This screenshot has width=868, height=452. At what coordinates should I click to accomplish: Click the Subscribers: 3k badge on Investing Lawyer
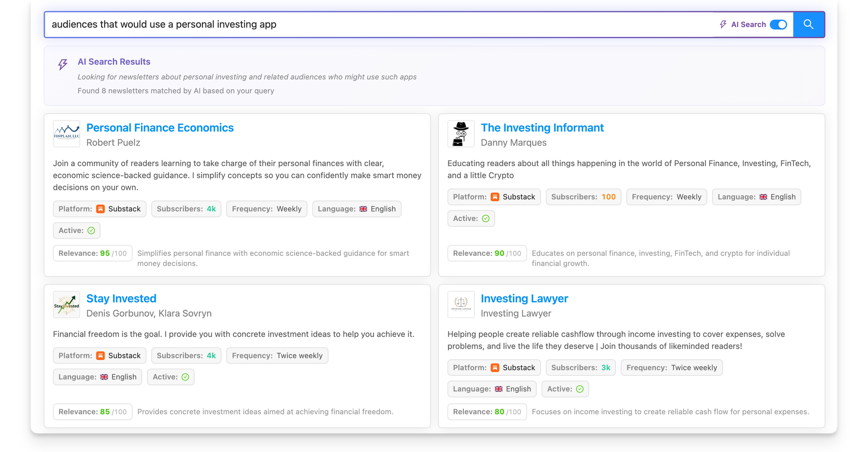pyautogui.click(x=581, y=367)
